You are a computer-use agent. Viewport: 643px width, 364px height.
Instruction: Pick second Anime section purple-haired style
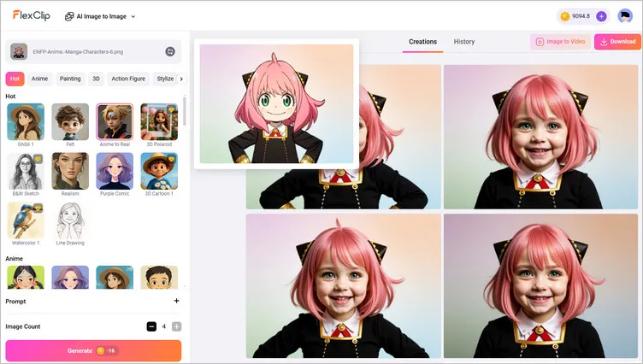(70, 277)
